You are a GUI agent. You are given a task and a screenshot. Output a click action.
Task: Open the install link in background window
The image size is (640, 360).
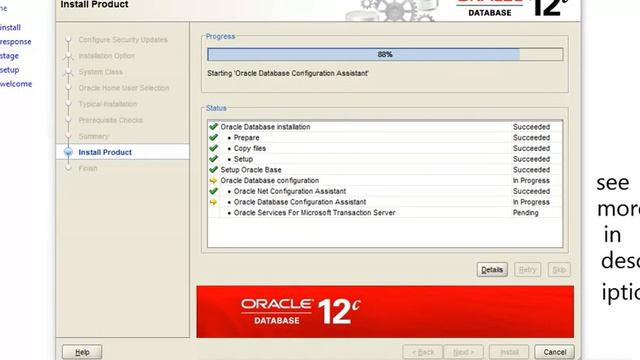click(10, 27)
